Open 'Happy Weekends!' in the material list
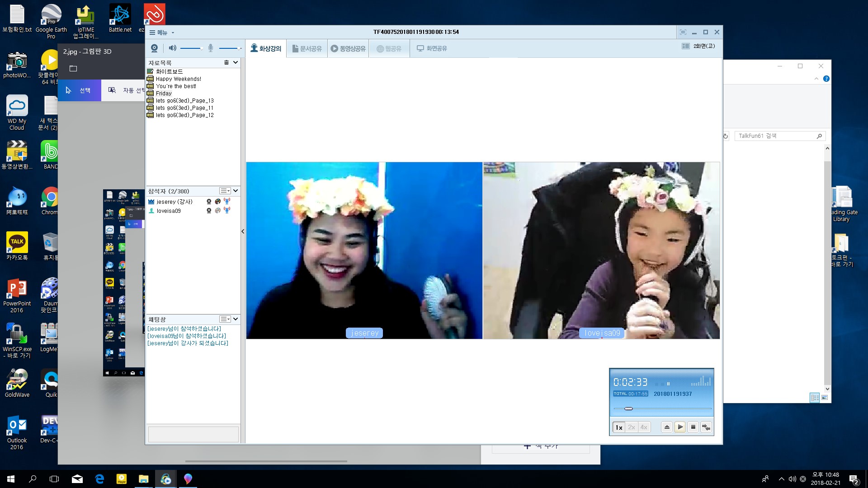868x488 pixels. point(178,79)
